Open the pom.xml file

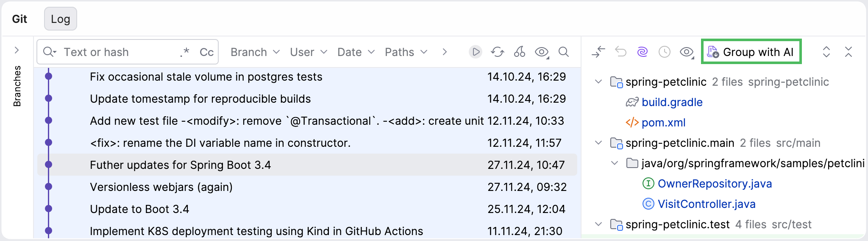[x=663, y=123]
